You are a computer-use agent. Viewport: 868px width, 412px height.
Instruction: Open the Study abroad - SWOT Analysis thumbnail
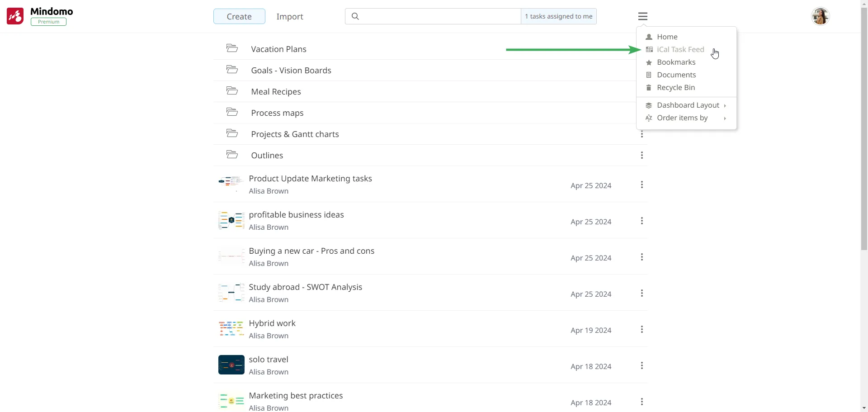tap(231, 293)
